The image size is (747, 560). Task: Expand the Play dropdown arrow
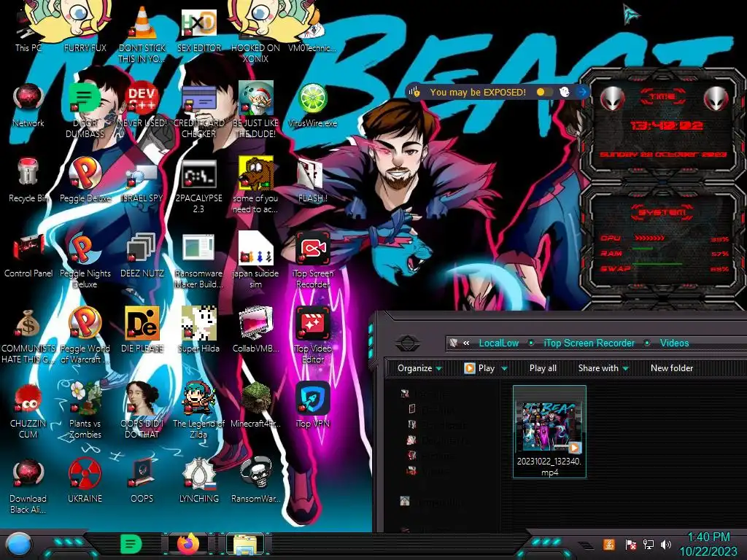pos(504,368)
